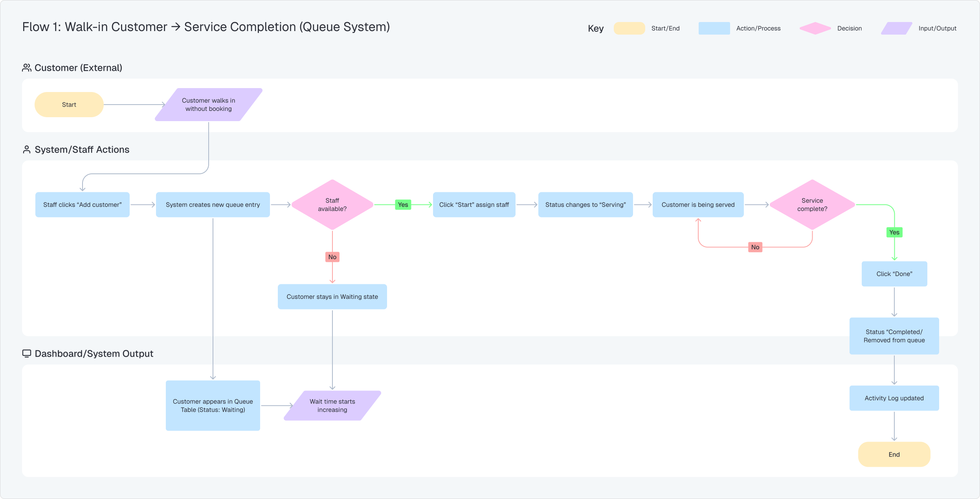This screenshot has width=980, height=499.
Task: Click the Yes label after Staff available
Action: 403,205
